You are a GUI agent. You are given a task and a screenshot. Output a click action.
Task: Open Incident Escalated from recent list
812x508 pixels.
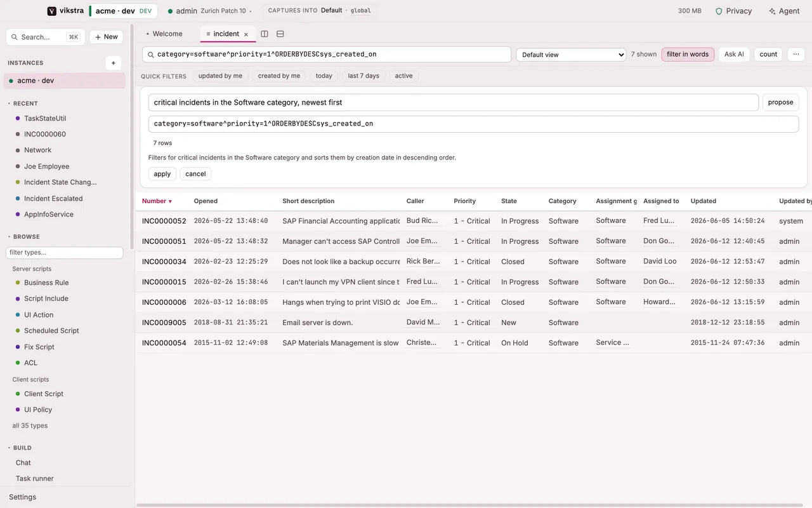(53, 199)
